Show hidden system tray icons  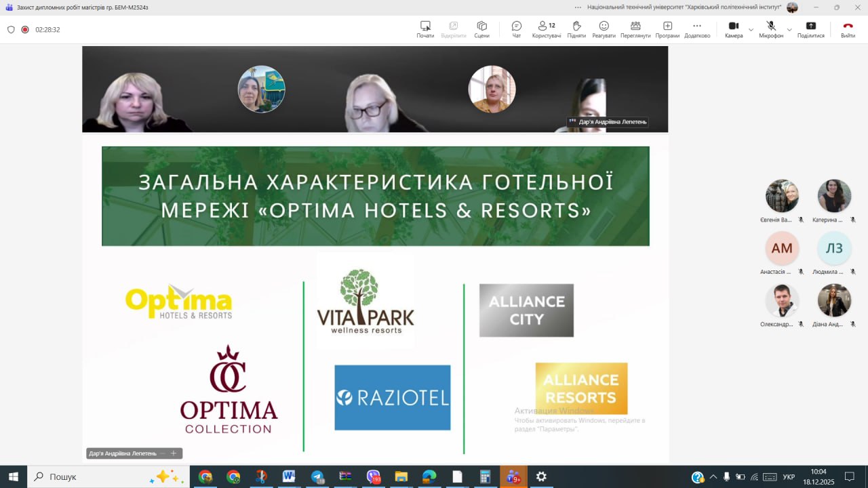713,476
